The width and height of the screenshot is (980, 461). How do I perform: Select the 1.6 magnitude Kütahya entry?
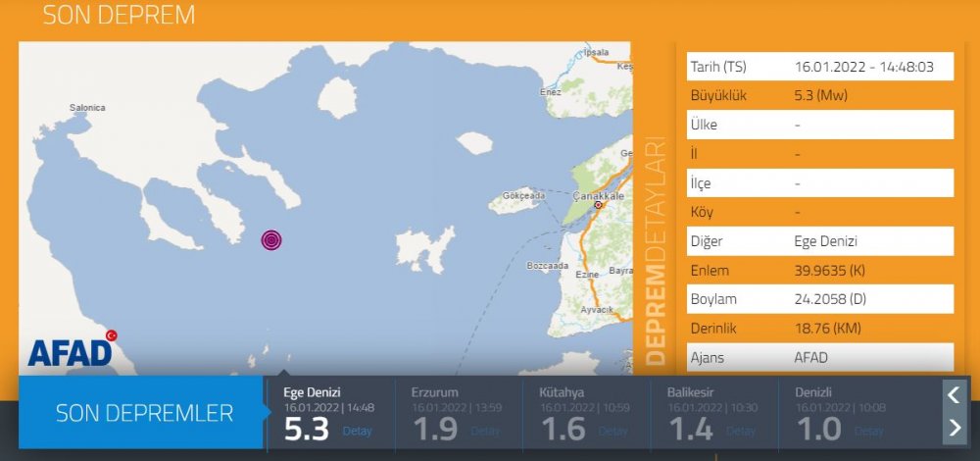point(564,428)
